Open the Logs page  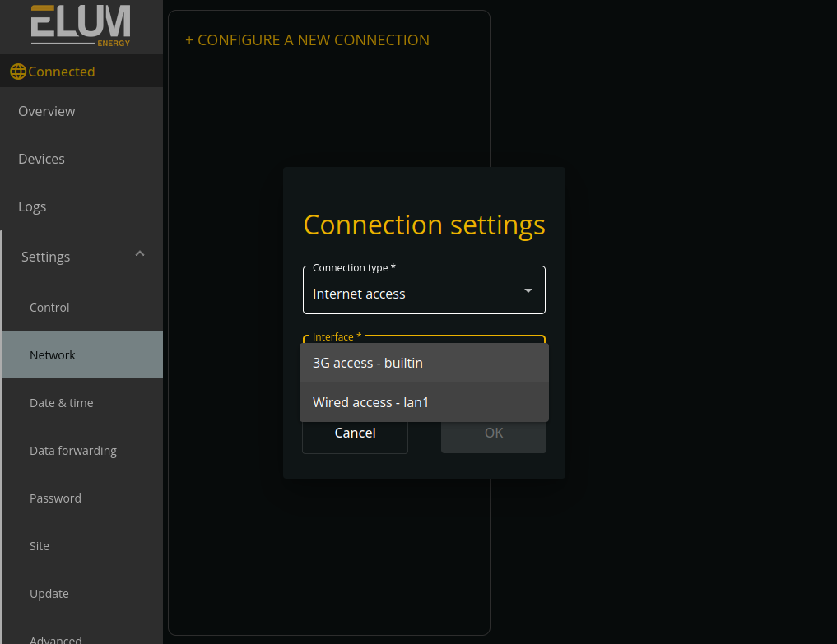point(81,206)
